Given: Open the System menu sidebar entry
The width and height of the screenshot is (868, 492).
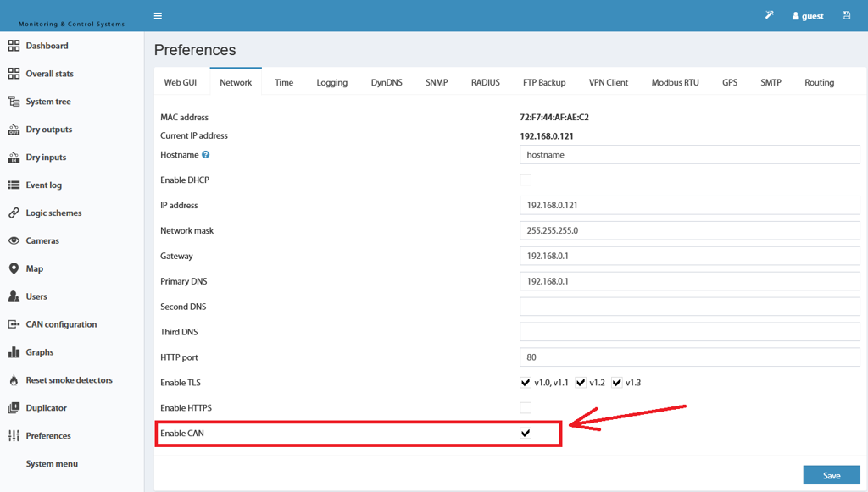Looking at the screenshot, I should [52, 464].
